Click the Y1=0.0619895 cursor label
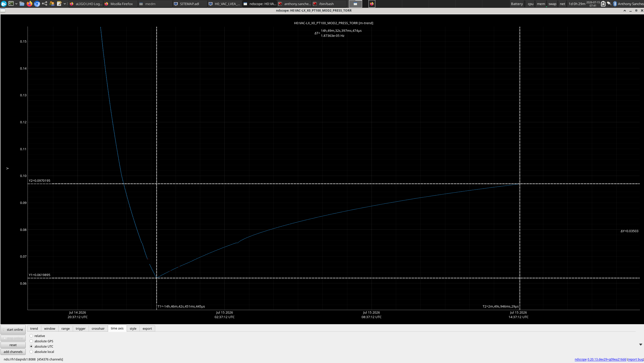Viewport: 644px width, 363px height. point(40,275)
